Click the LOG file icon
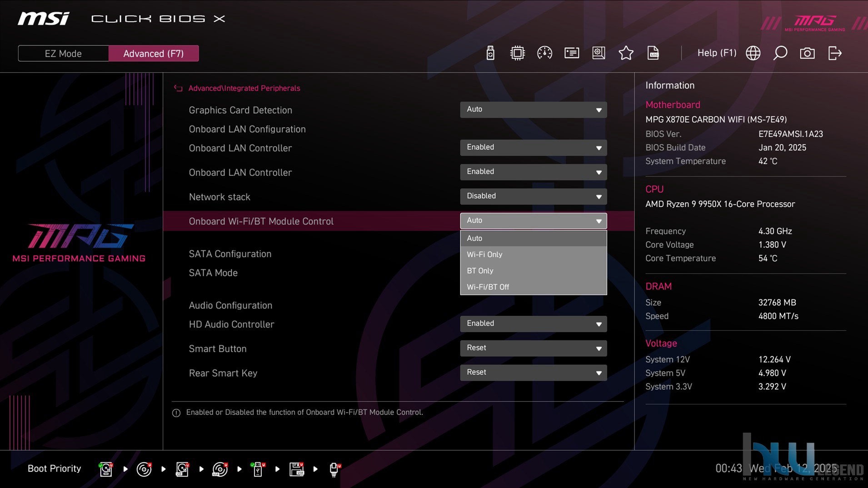The width and height of the screenshot is (868, 488). (x=653, y=53)
